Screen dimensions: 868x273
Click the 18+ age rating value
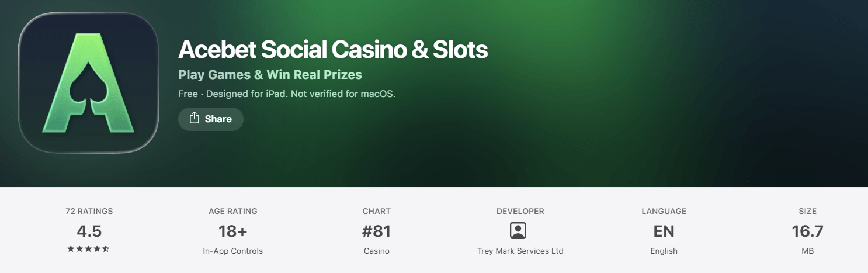click(233, 231)
